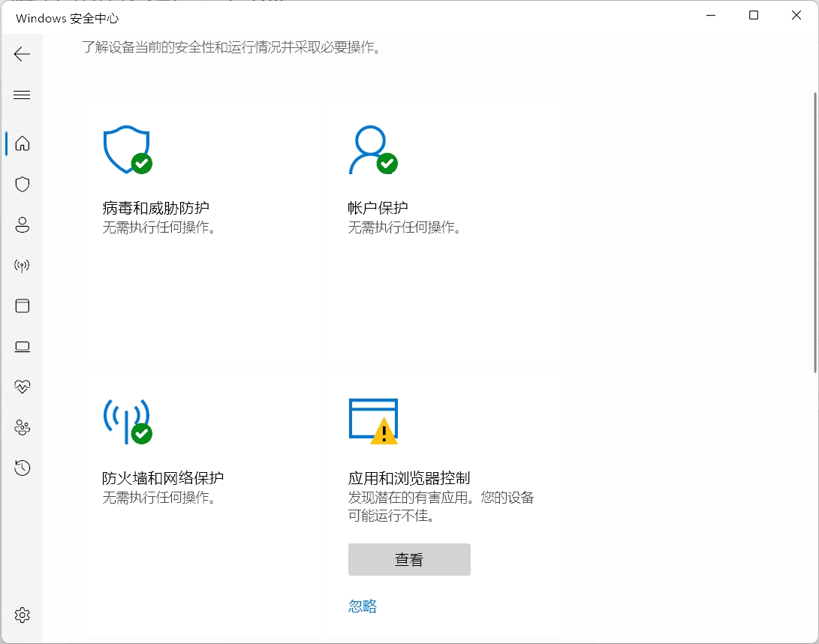This screenshot has width=819, height=644.
Task: Minimize the Windows 安全中心 window
Action: pyautogui.click(x=710, y=15)
